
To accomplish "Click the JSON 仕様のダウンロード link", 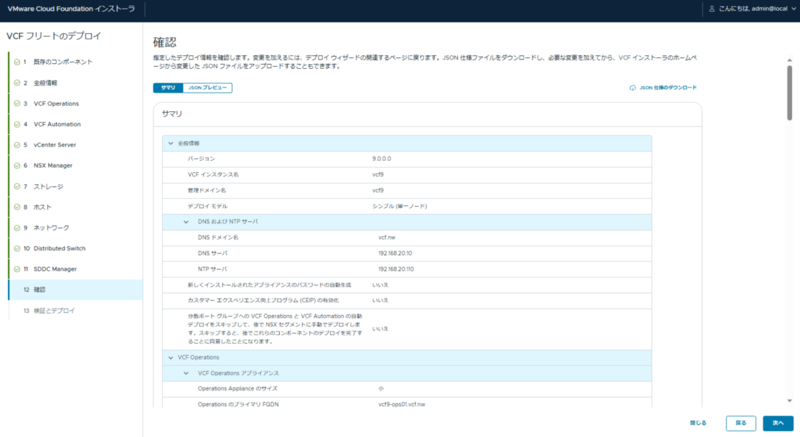I will (x=668, y=88).
